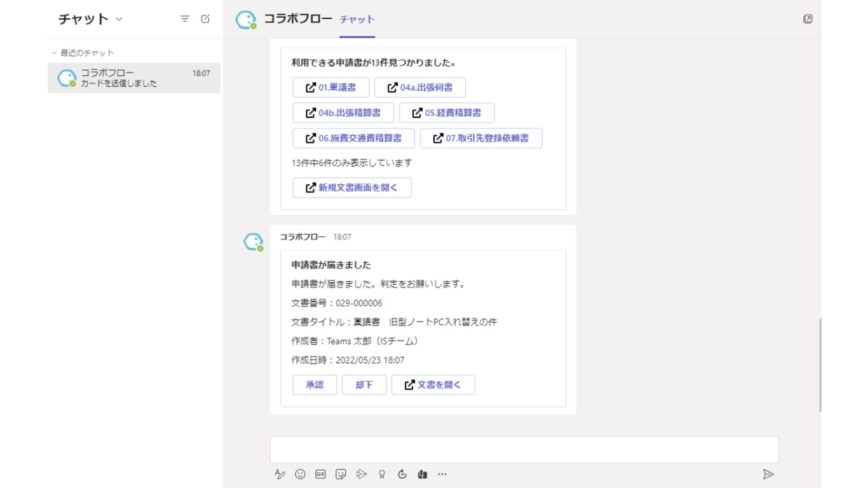
Task: Open the 04b.出張精算書 form
Action: [x=343, y=113]
